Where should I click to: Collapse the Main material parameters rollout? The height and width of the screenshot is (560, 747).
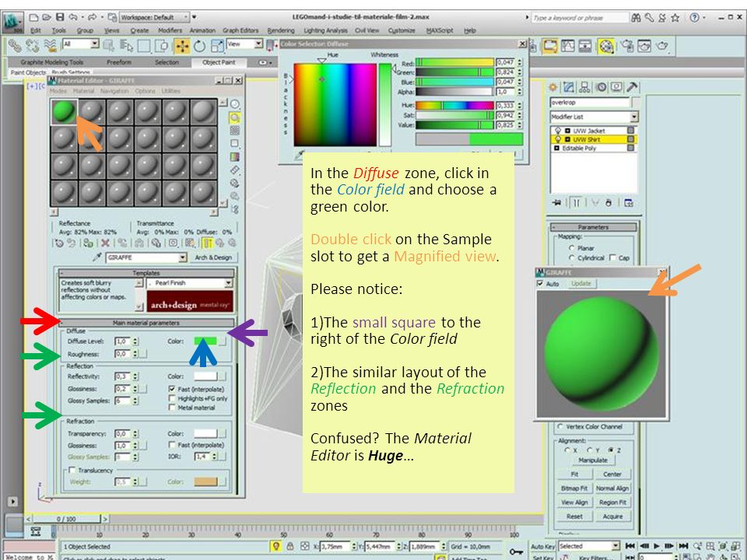pyautogui.click(x=146, y=323)
